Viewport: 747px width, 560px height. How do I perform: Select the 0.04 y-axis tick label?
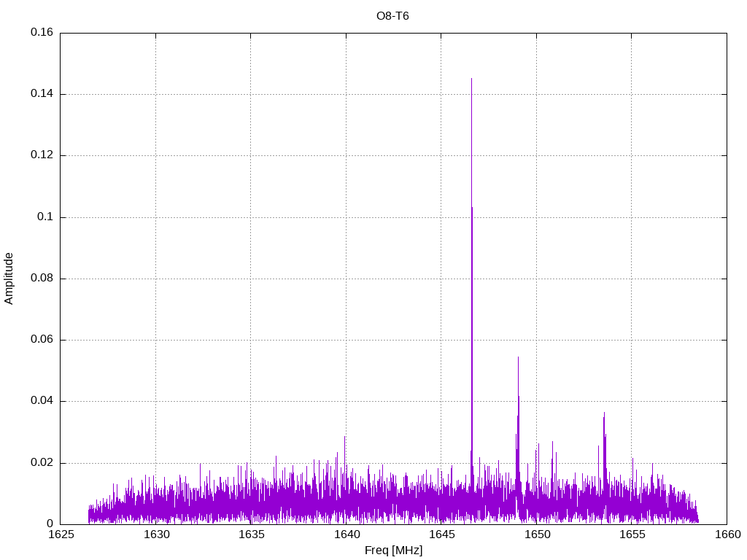coord(42,401)
